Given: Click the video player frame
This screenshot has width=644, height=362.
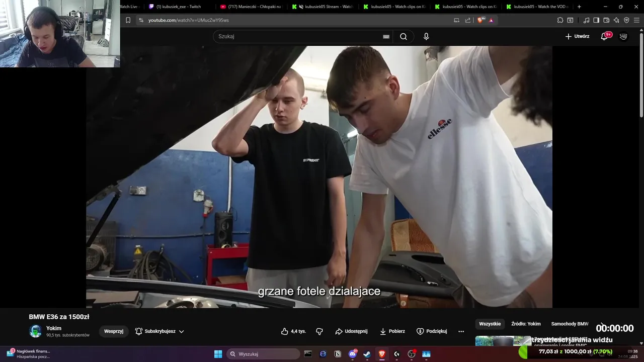Looking at the screenshot, I should tap(319, 177).
